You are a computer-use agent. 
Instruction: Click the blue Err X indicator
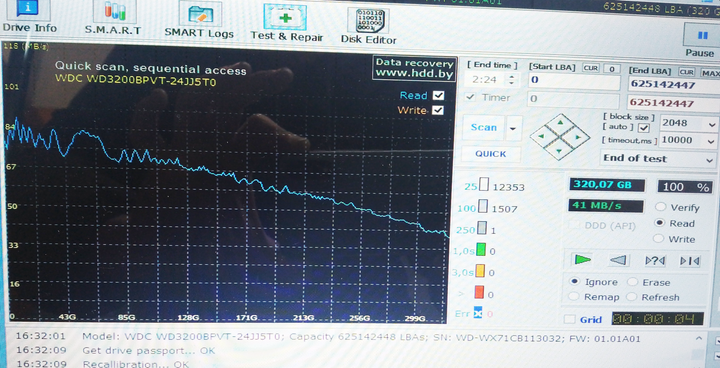(478, 312)
